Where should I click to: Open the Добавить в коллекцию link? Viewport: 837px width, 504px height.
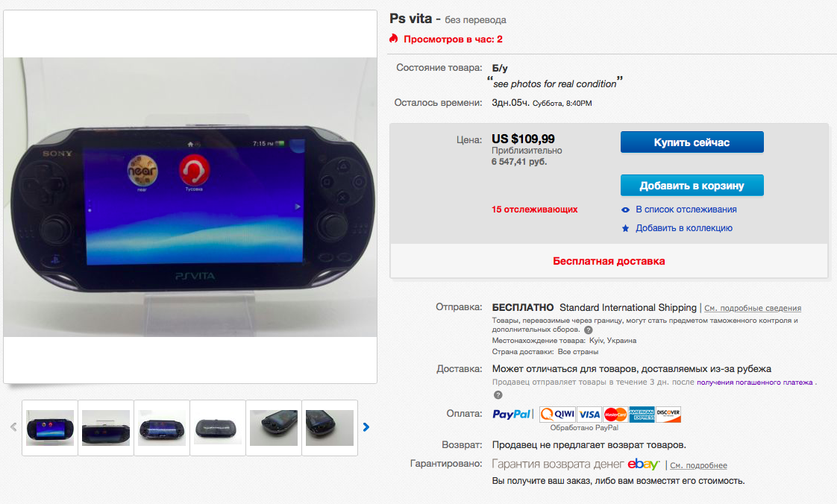(x=684, y=228)
